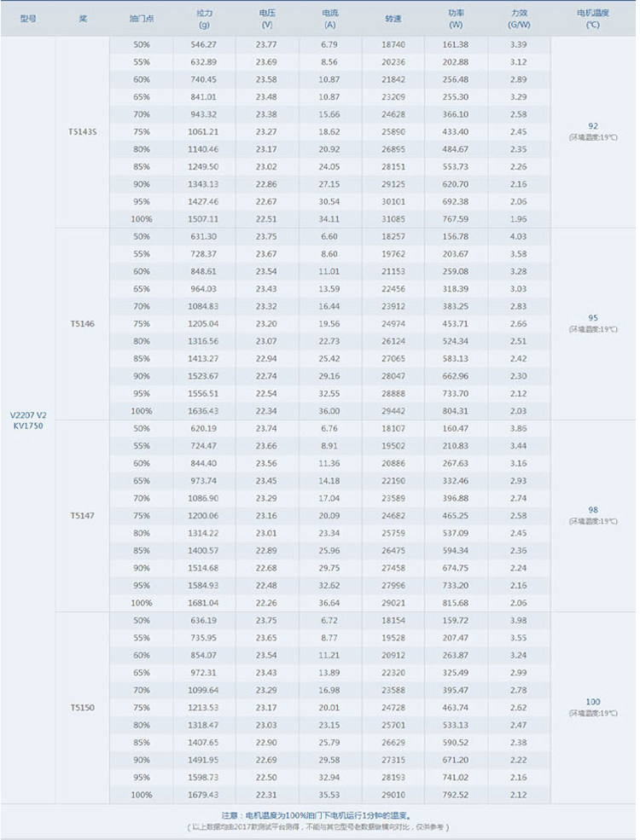
Task: Click the 拉力 (g) column header
Action: coord(204,19)
